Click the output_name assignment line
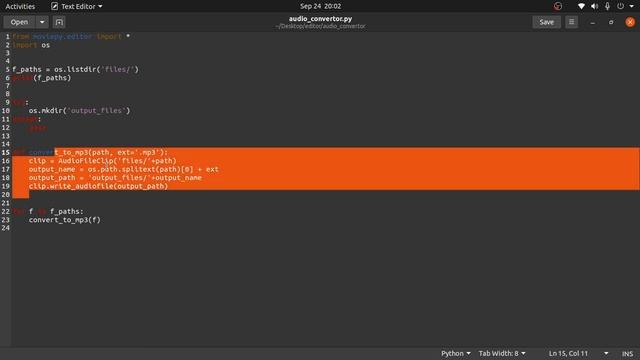The image size is (640, 360). [124, 169]
